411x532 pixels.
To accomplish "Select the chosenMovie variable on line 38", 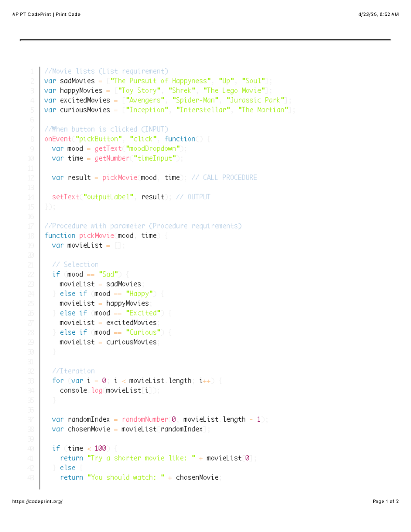I will pyautogui.click(x=88, y=429).
